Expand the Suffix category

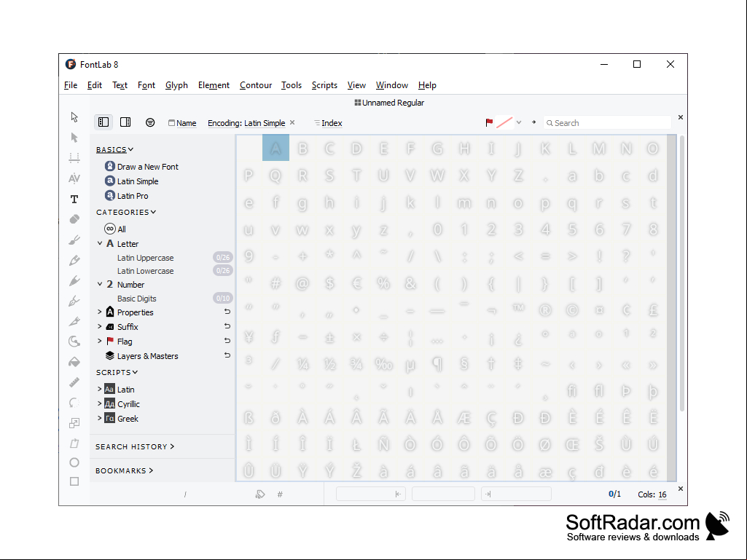coord(100,327)
